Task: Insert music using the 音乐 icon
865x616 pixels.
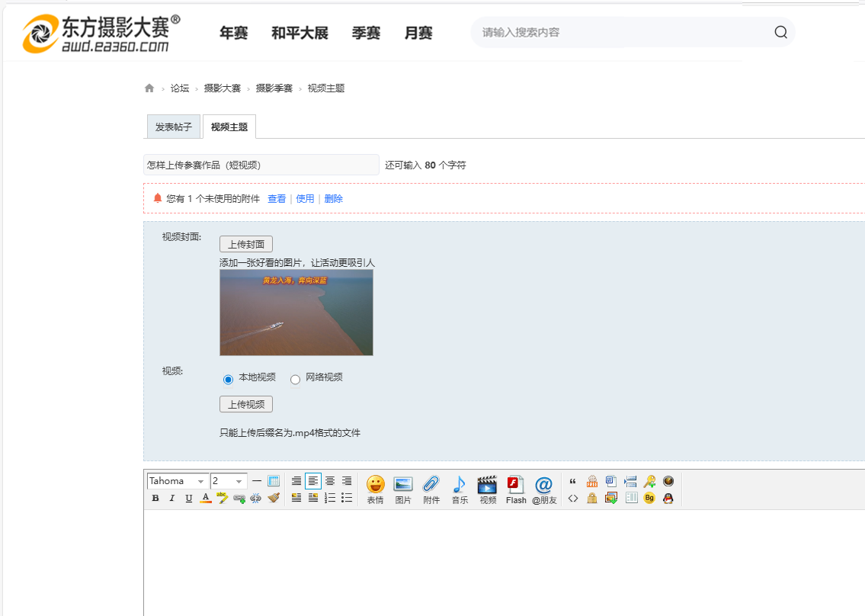Action: pyautogui.click(x=460, y=489)
